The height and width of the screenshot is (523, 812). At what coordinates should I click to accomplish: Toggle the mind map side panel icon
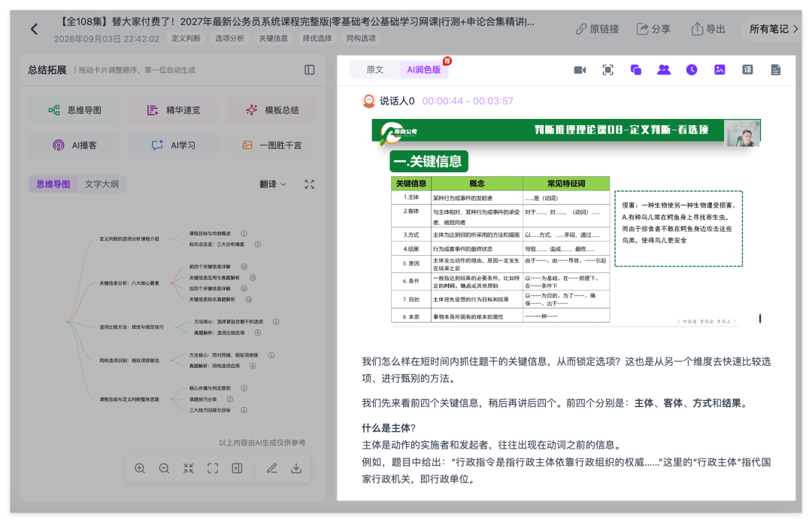[x=237, y=469]
